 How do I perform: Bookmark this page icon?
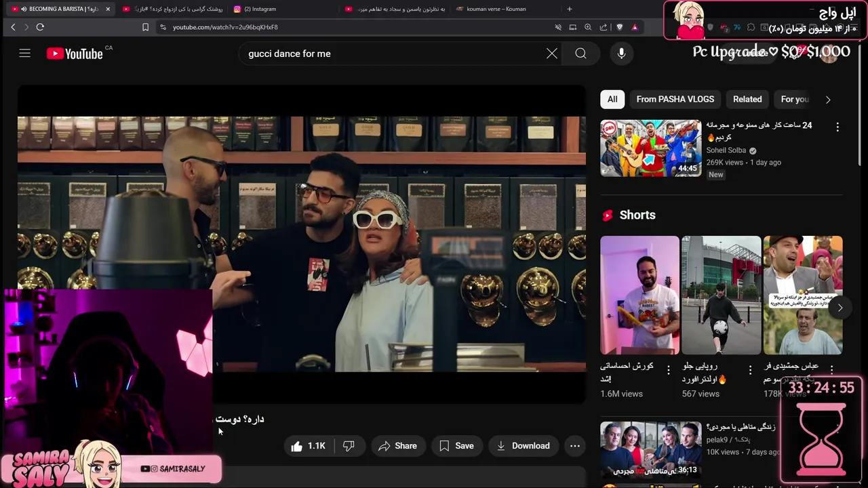click(145, 27)
